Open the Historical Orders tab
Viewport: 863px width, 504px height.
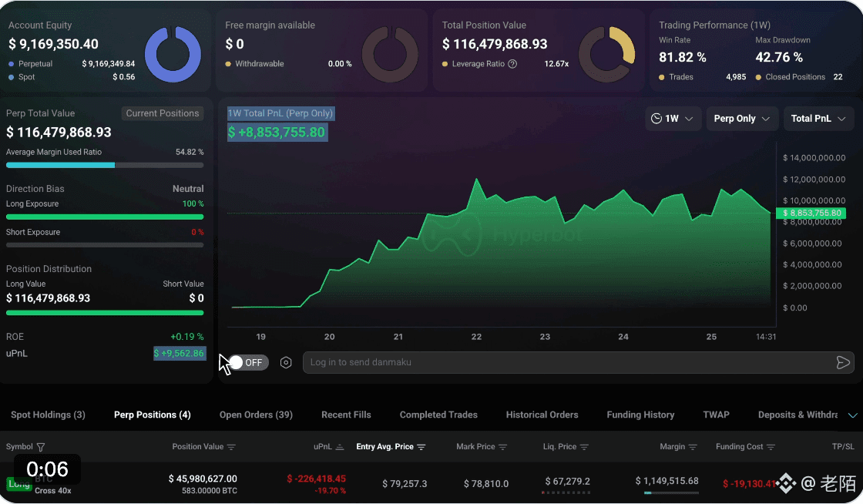point(542,415)
